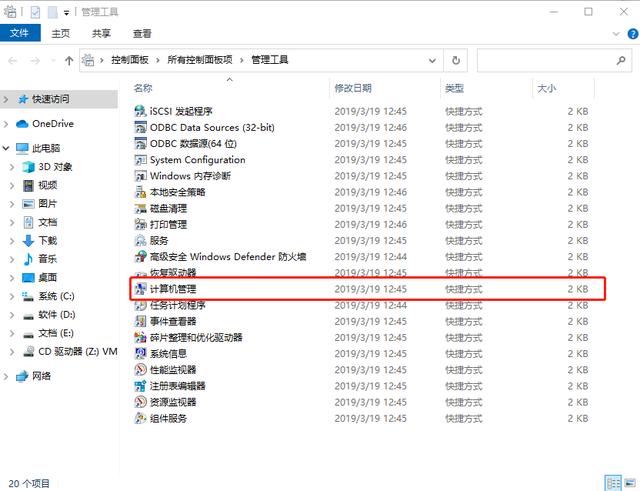Open recent locations dropdown arrow
Image resolution: width=640 pixels, height=491 pixels.
53,61
